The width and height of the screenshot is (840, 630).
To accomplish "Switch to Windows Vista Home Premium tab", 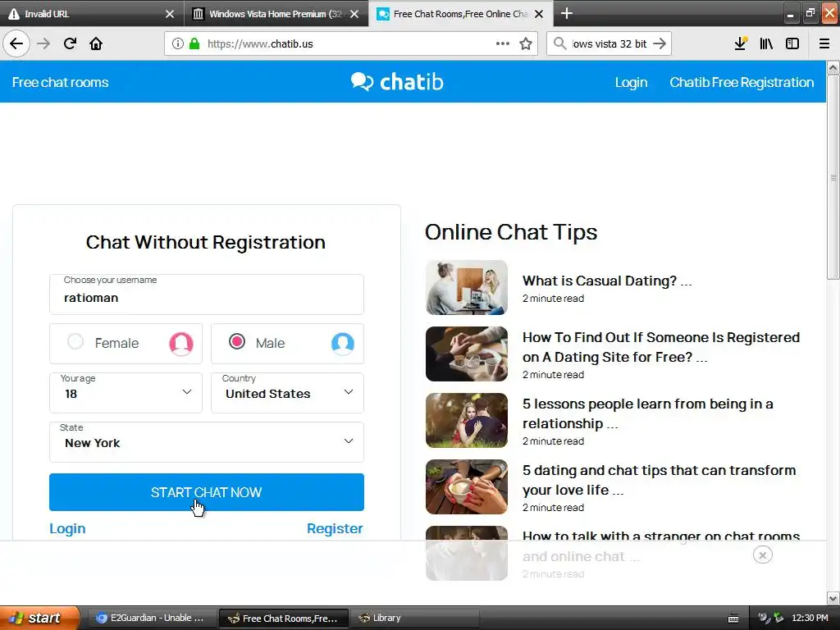I will pyautogui.click(x=276, y=13).
